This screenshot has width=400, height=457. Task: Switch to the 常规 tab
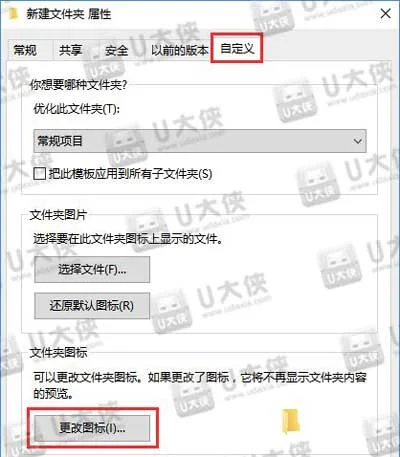click(25, 50)
